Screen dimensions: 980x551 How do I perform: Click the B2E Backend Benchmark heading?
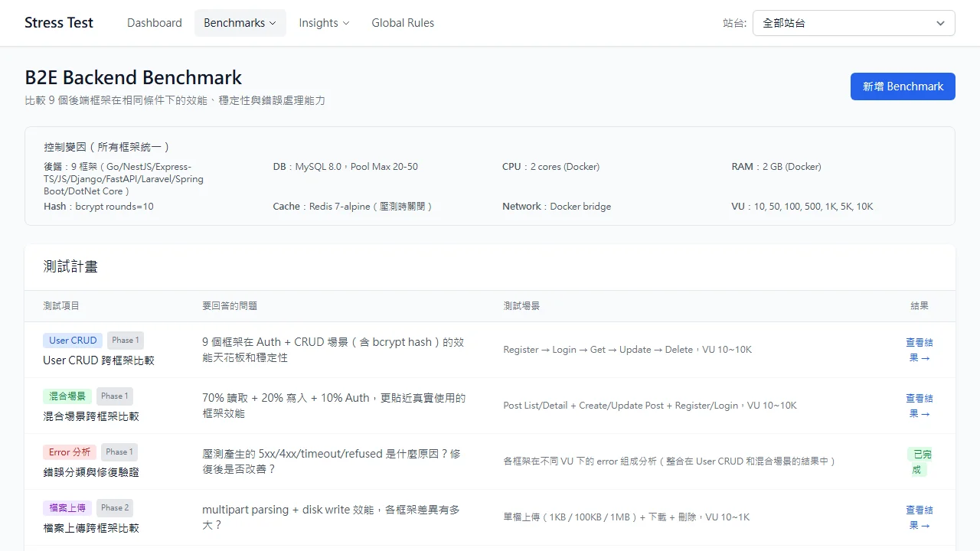(x=133, y=77)
